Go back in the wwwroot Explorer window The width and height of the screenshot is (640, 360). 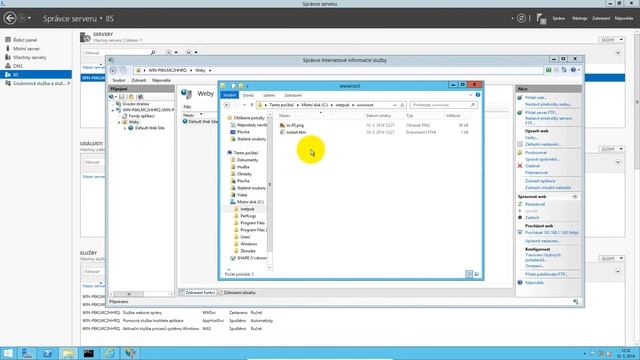pyautogui.click(x=227, y=105)
